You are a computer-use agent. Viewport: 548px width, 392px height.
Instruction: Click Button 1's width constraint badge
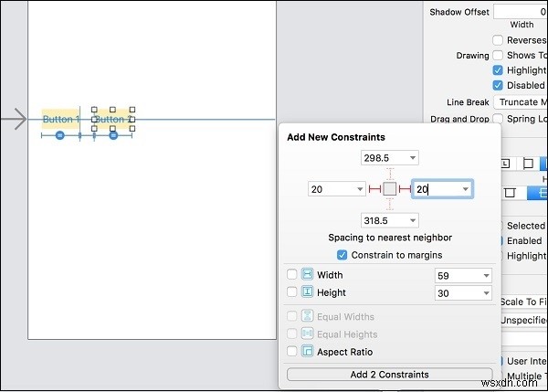(x=60, y=135)
